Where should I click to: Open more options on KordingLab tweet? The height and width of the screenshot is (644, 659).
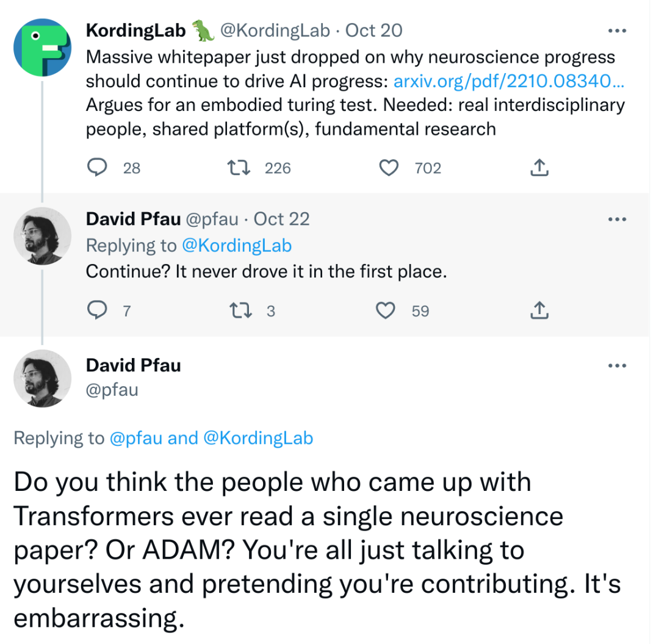coord(618,31)
